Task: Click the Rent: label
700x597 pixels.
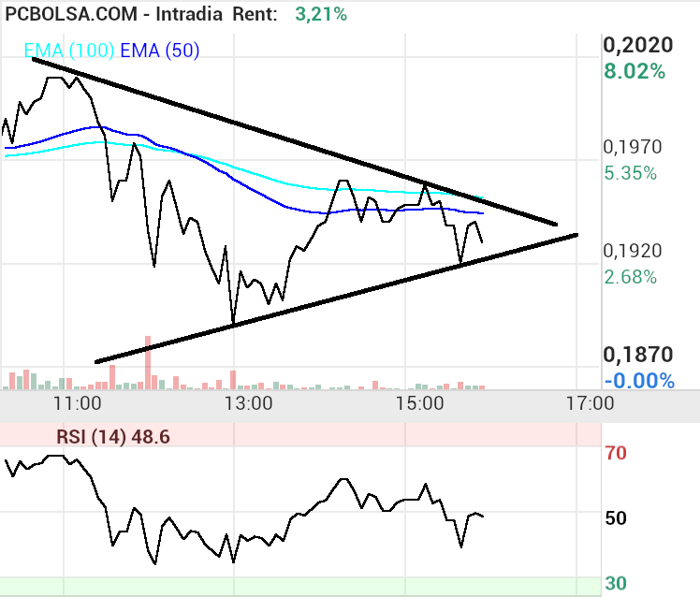Action: (x=255, y=14)
